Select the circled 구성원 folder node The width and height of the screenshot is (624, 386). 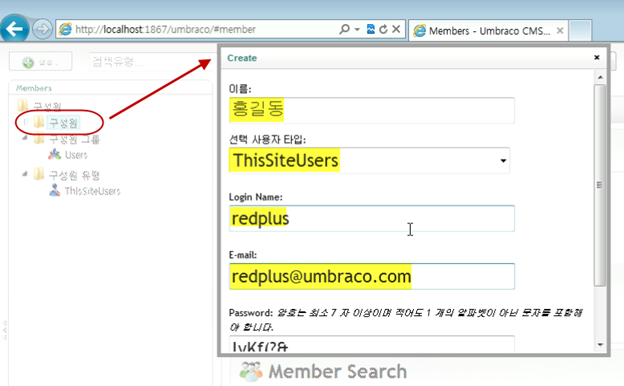(63, 123)
